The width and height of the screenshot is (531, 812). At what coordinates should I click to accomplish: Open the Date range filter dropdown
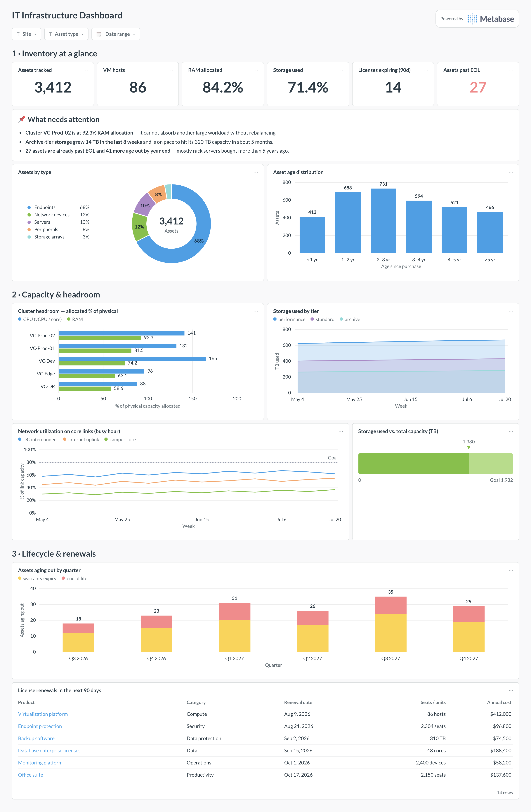click(116, 34)
